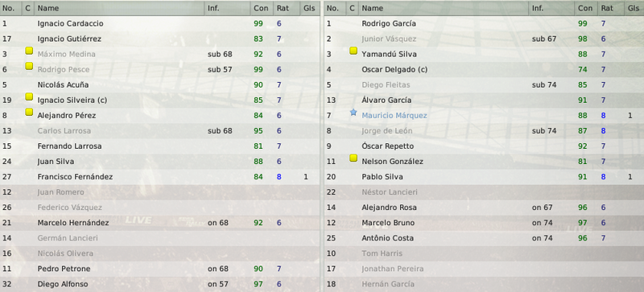Select substitute Pedro Petrone
Screen dimensions: 644x292
click(159, 269)
